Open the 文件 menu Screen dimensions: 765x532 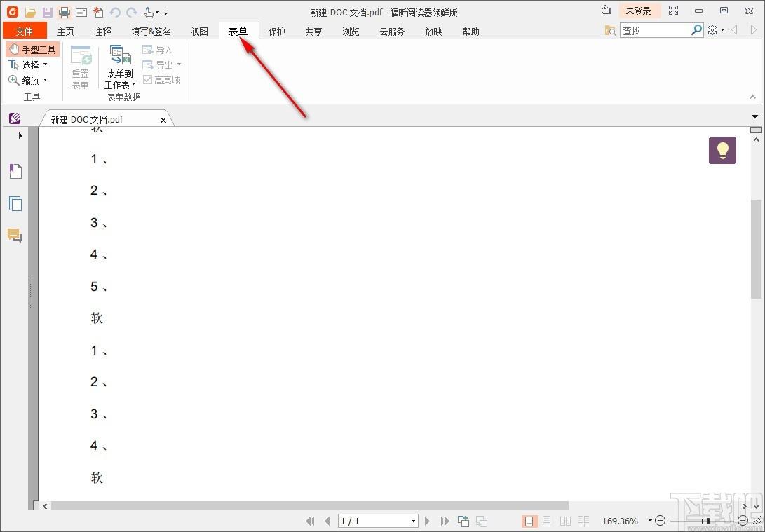[x=25, y=32]
